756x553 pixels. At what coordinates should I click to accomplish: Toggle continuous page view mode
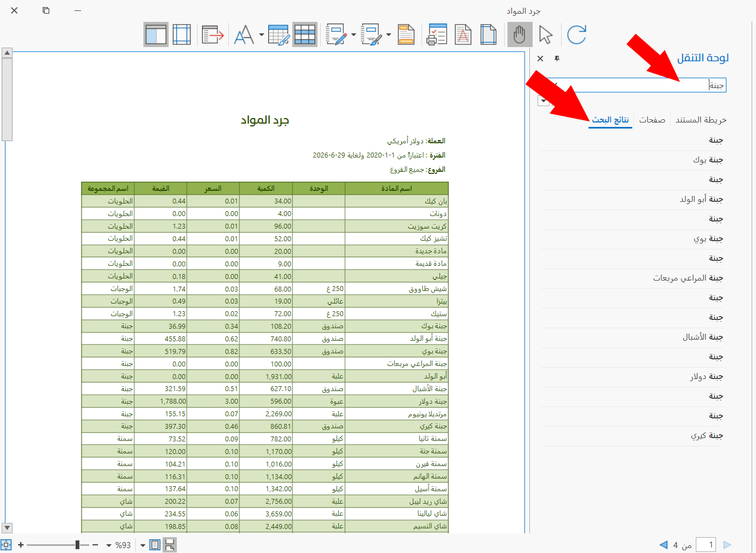pos(170,545)
